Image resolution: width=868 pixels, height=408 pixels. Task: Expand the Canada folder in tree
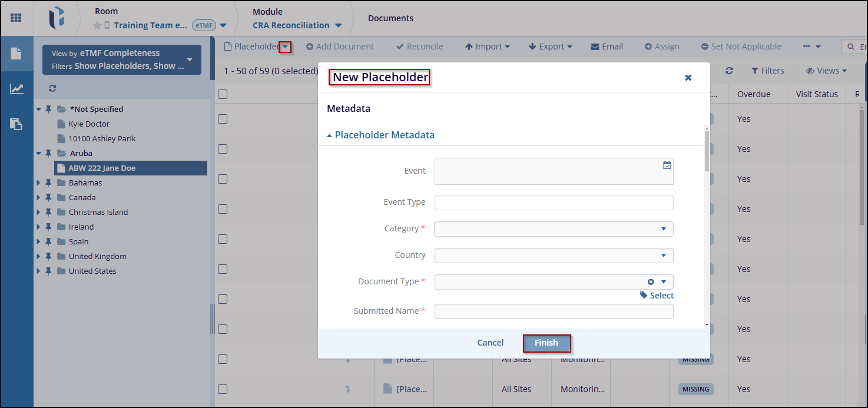coord(39,198)
